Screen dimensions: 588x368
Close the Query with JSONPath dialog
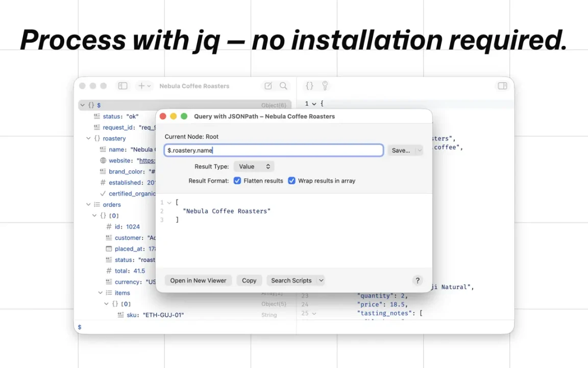pyautogui.click(x=163, y=117)
